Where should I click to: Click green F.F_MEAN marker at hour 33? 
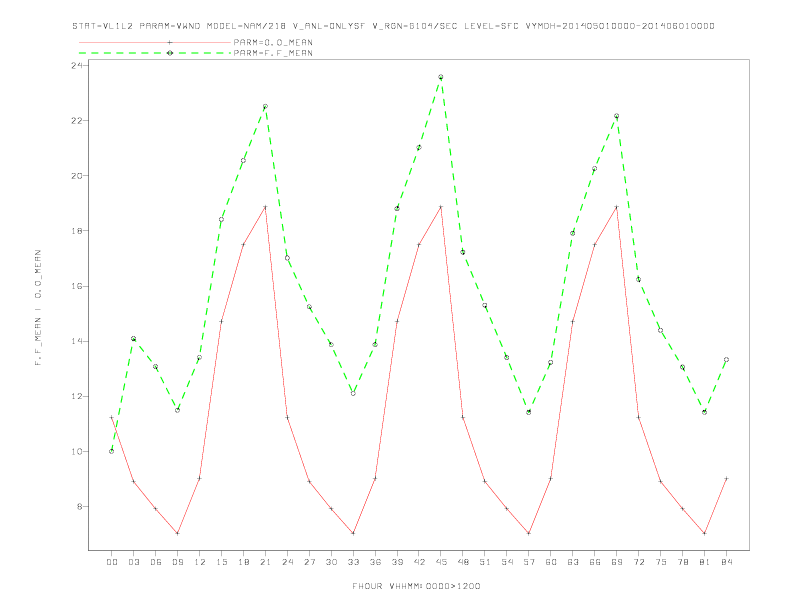[353, 393]
